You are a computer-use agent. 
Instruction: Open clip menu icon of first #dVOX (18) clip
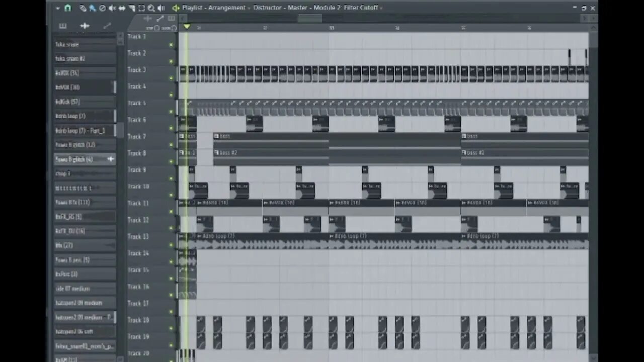tap(199, 203)
